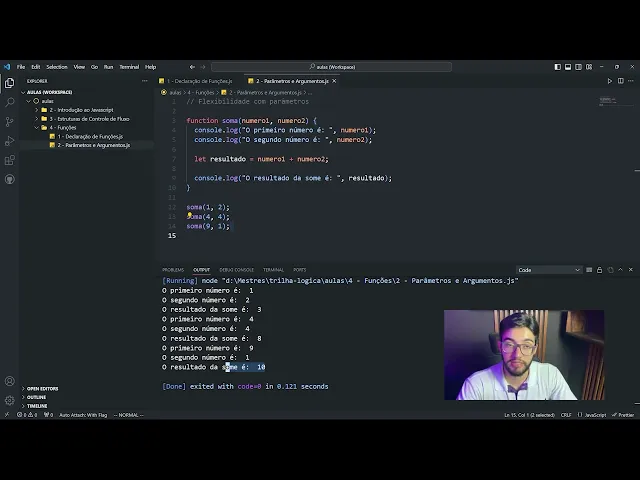Viewport: 640px width, 480px height.
Task: Click the Ln 15, Col 1 cursor position
Action: point(529,415)
